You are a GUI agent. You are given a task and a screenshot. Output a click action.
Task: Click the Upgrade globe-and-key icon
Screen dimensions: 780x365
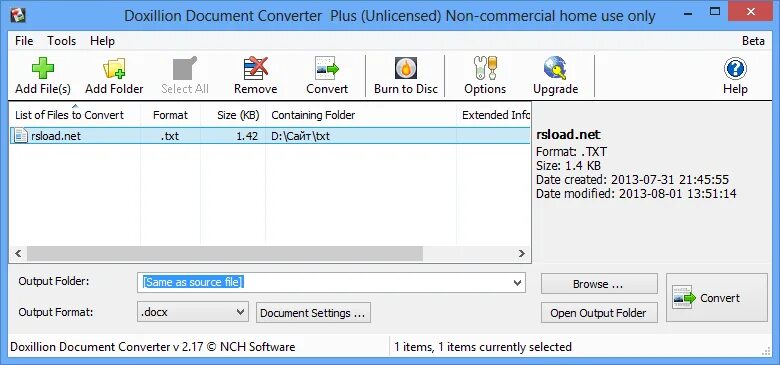556,68
